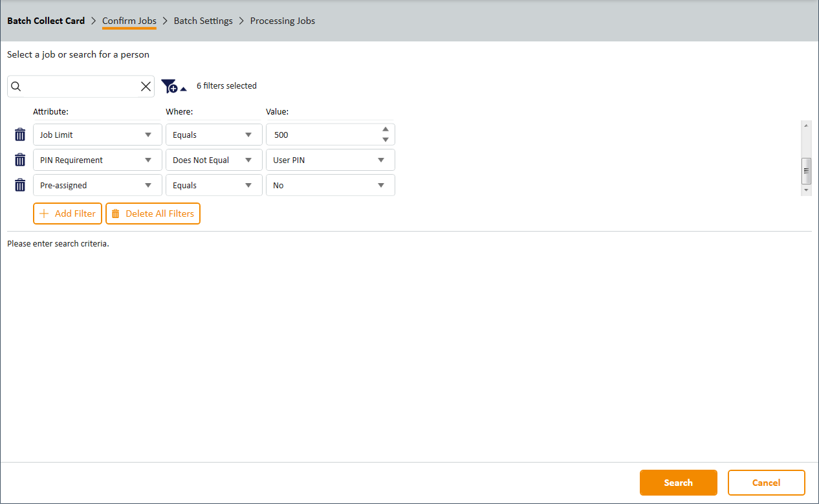Screen dimensions: 819x504
Task: Click the Add Filter button
Action: (x=67, y=214)
